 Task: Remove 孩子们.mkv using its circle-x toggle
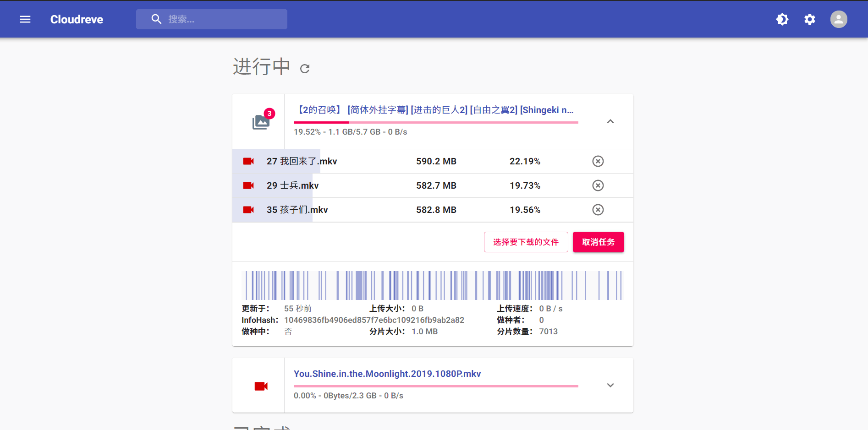coord(598,210)
